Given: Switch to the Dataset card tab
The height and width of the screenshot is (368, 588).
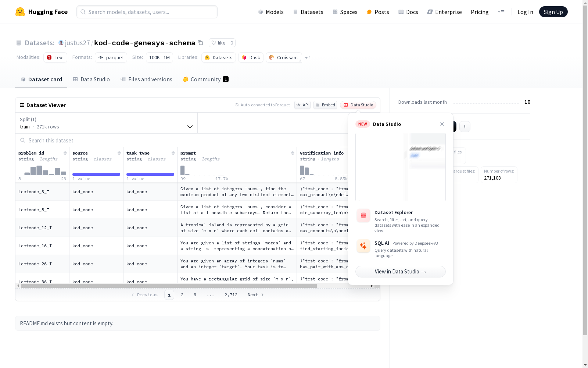Looking at the screenshot, I should click(41, 79).
